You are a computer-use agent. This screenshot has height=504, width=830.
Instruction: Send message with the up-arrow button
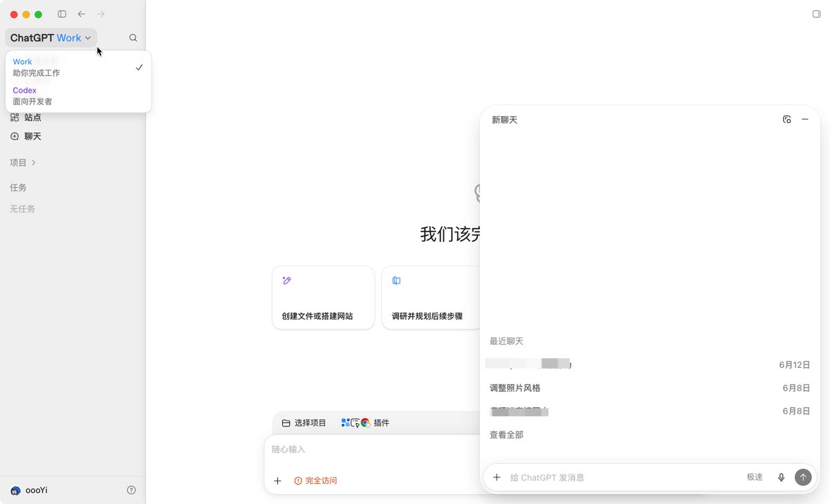803,477
